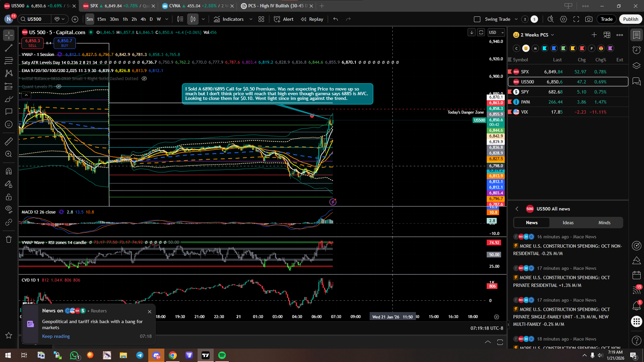Click the Publish button
Screen dimensions: 644x362
point(630,19)
